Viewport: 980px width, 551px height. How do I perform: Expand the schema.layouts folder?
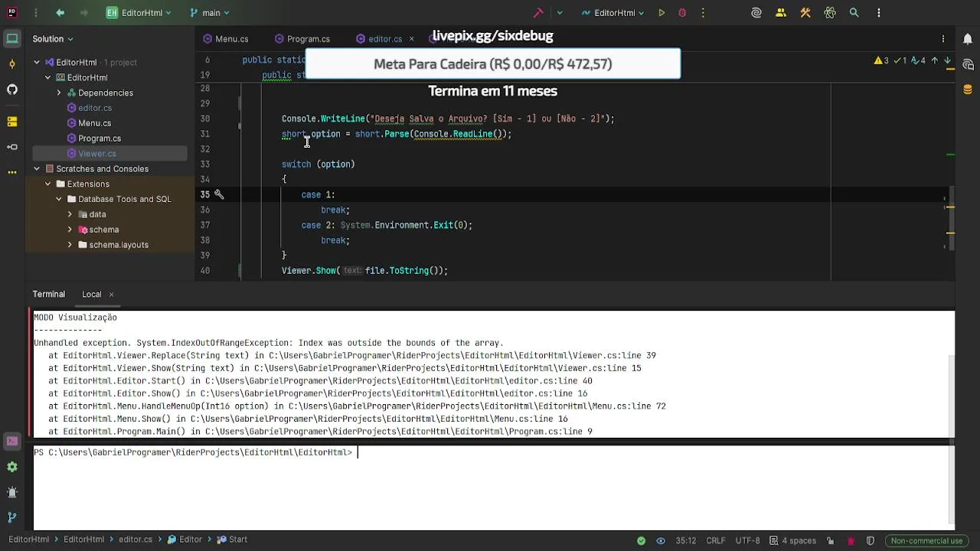click(70, 245)
